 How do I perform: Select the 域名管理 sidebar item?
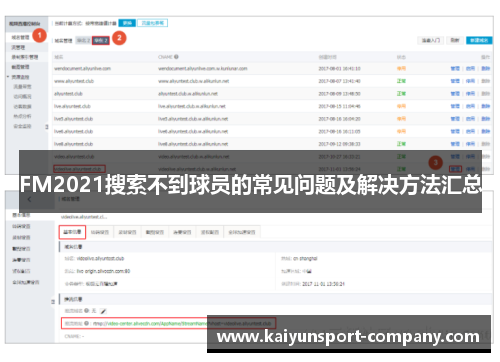coord(21,37)
